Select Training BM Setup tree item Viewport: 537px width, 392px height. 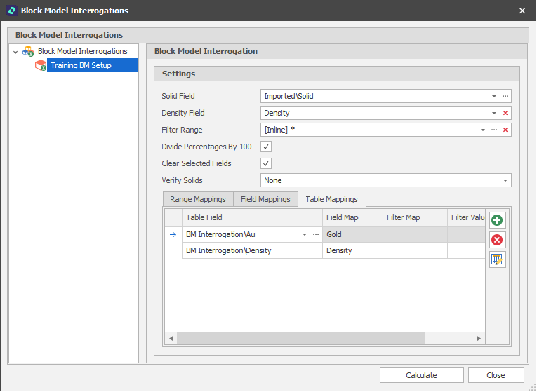[x=81, y=65]
